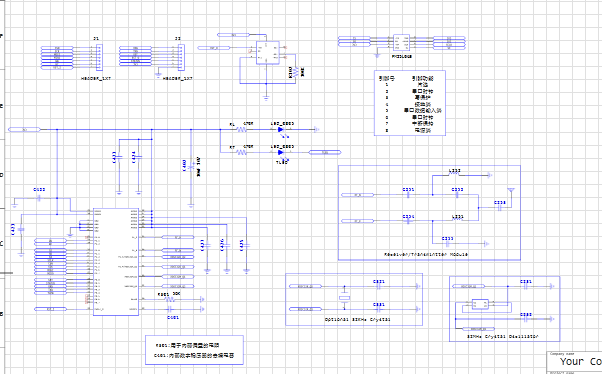Select the pin function table with Chinese text
The image size is (602, 374).
tap(410, 103)
